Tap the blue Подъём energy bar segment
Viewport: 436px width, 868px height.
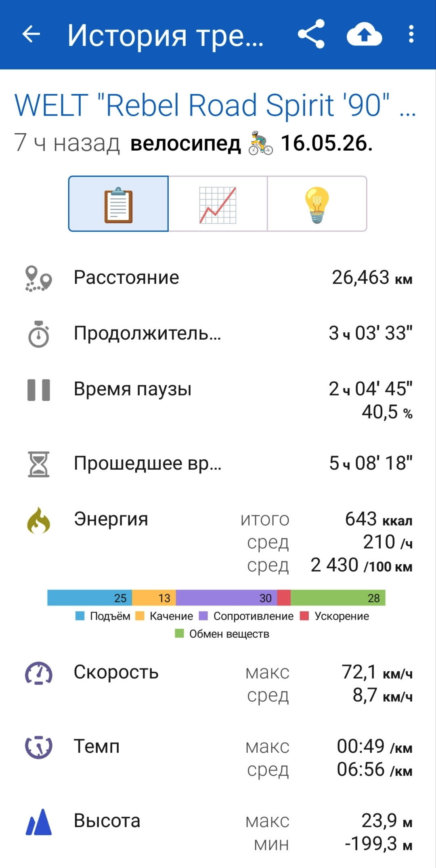click(90, 598)
